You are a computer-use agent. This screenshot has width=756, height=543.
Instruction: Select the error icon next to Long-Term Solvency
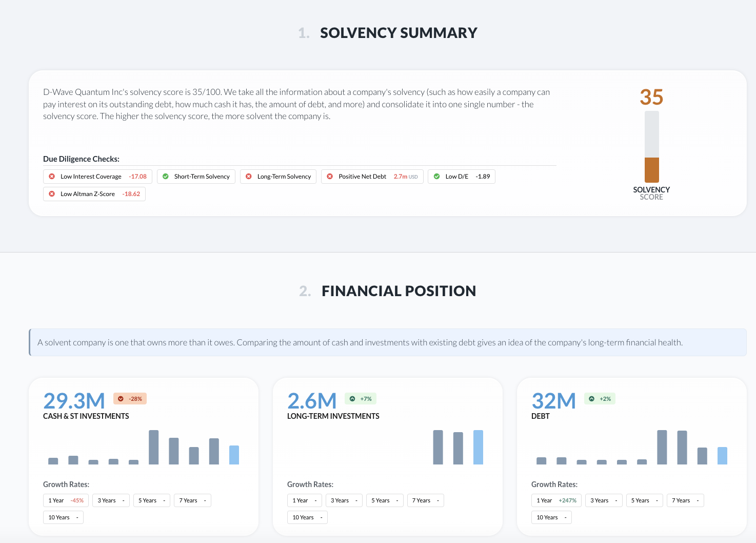248,176
